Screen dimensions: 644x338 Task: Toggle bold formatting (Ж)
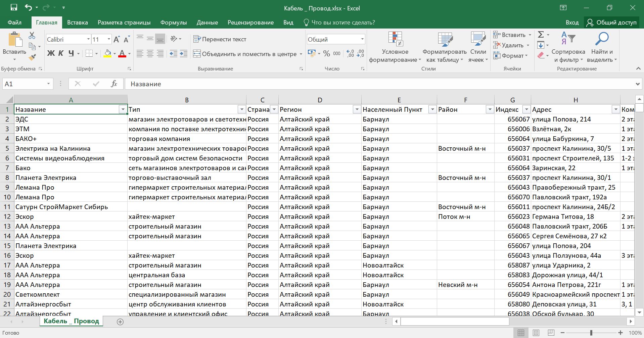click(x=51, y=53)
